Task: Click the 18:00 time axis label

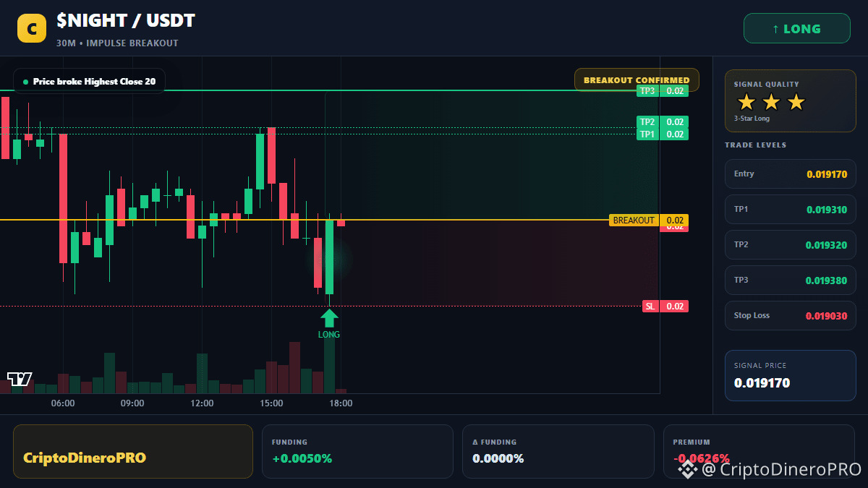Action: 341,403
